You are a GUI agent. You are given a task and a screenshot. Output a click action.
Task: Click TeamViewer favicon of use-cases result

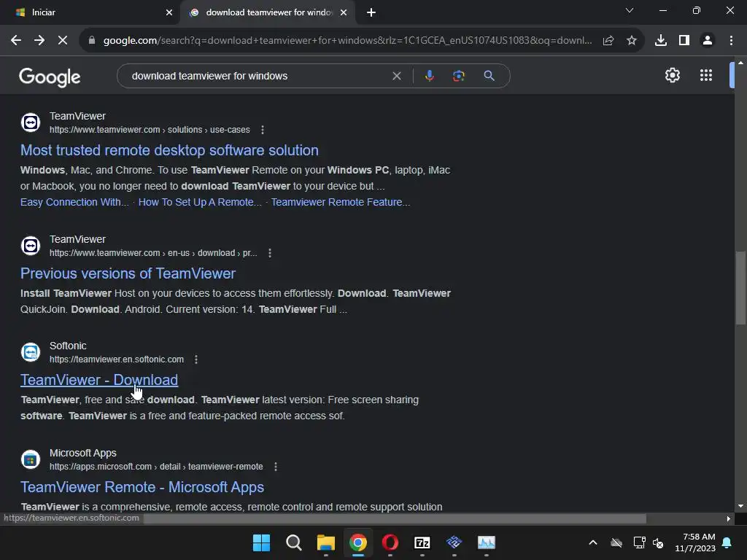31,122
